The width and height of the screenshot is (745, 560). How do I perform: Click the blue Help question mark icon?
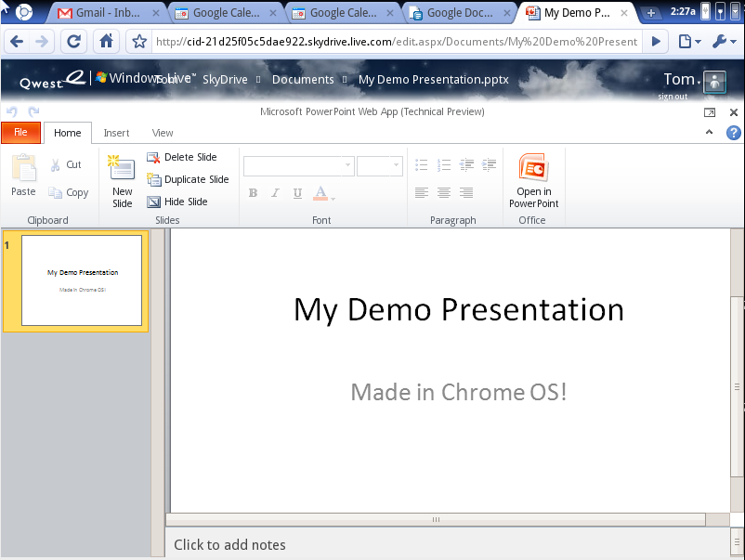tap(733, 133)
